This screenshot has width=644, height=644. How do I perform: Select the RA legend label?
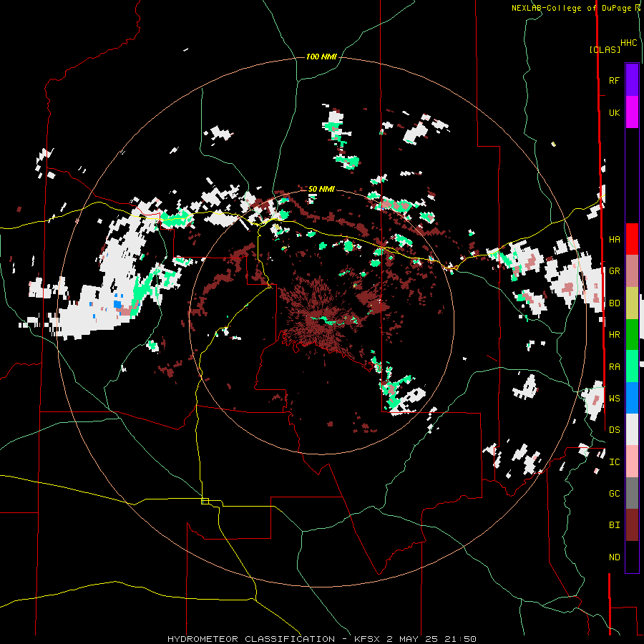614,367
